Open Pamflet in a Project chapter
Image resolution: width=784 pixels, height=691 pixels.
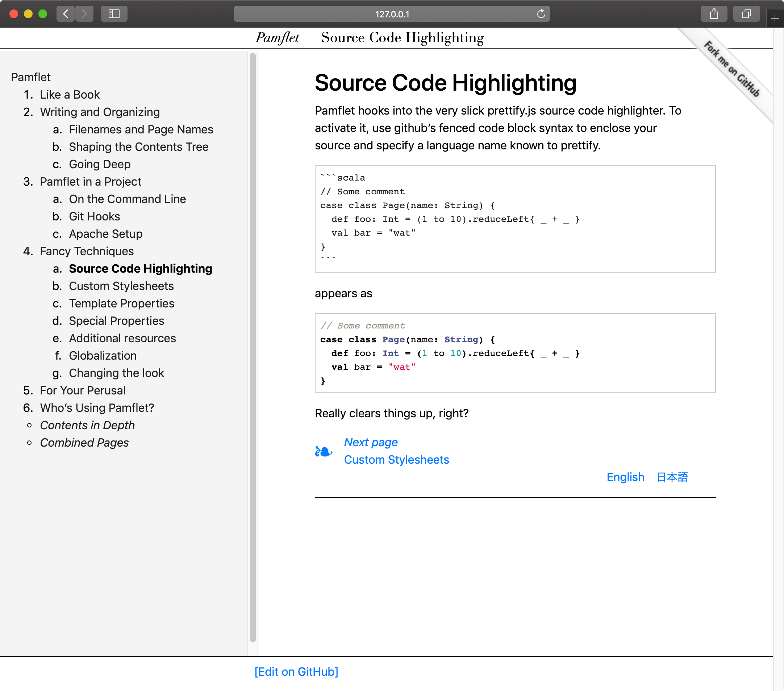point(91,181)
